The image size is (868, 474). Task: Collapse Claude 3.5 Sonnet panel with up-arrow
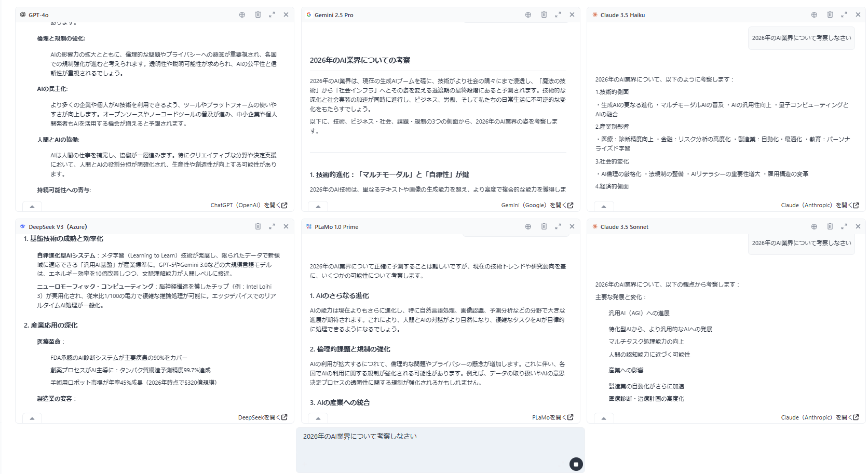click(x=604, y=418)
